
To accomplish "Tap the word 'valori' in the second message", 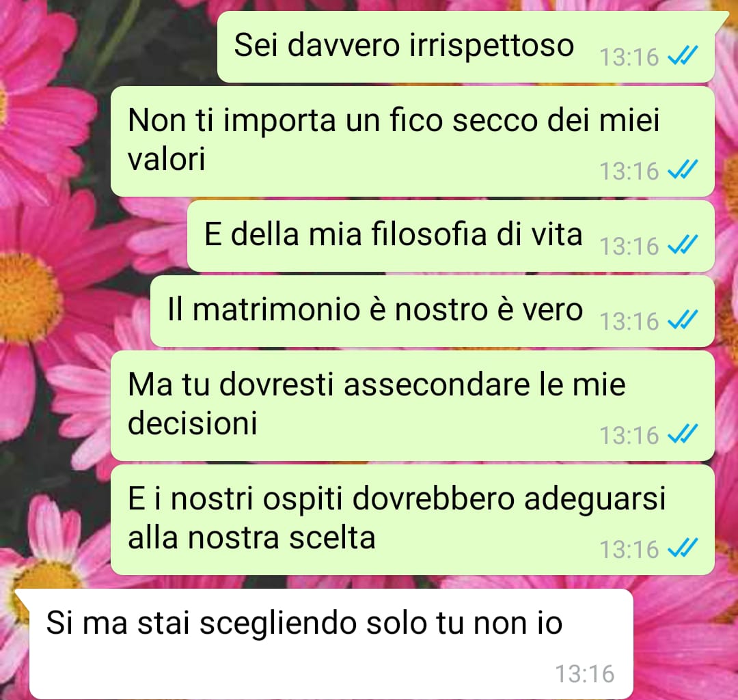I will click(167, 159).
